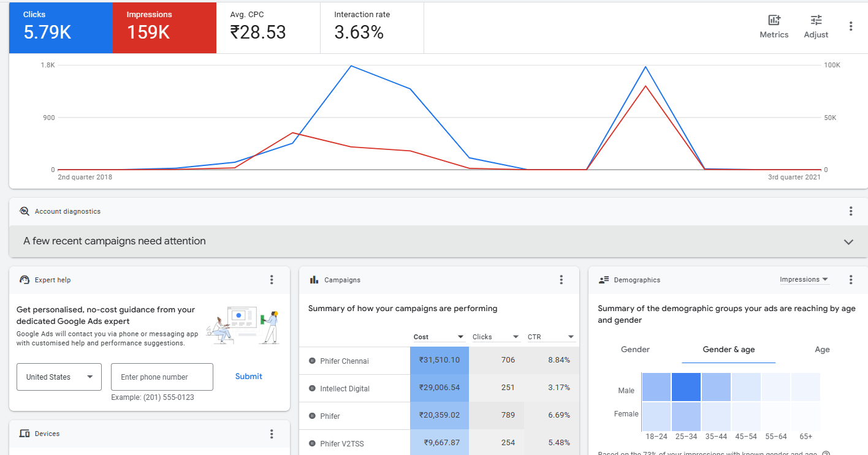Open Expert help card overflow menu
868x455 pixels.
pos(272,280)
